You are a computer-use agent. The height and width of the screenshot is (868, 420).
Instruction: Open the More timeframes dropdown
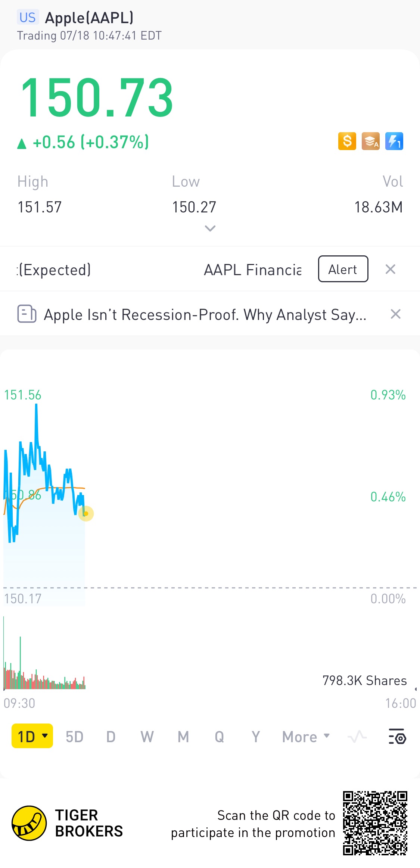pos(306,737)
